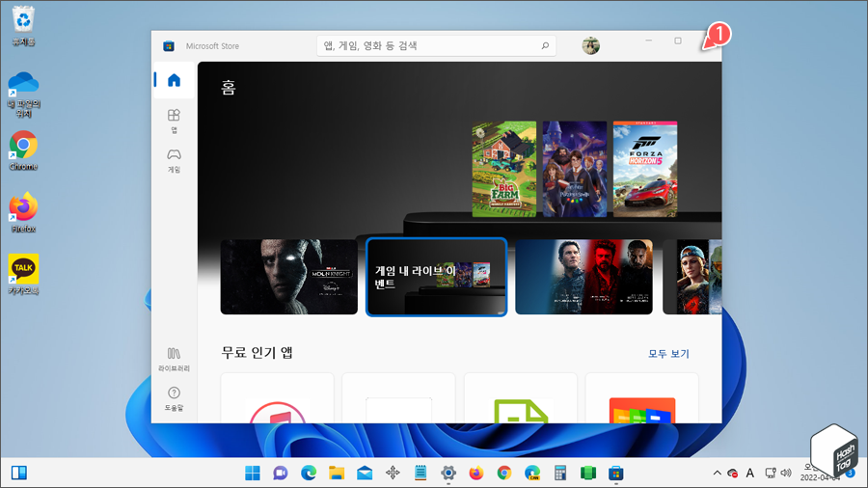Viewport: 868px width, 488px height.
Task: Launch Firefox from the taskbar
Action: (x=476, y=474)
